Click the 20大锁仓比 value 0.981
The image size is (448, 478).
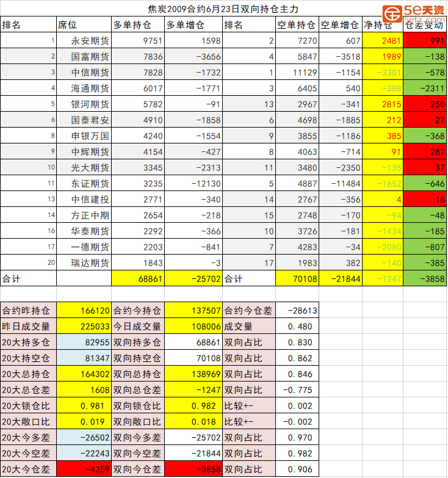84,405
